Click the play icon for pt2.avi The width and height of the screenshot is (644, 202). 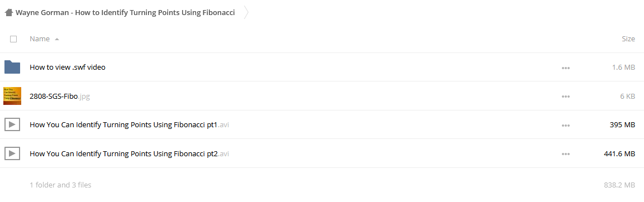[x=12, y=153]
